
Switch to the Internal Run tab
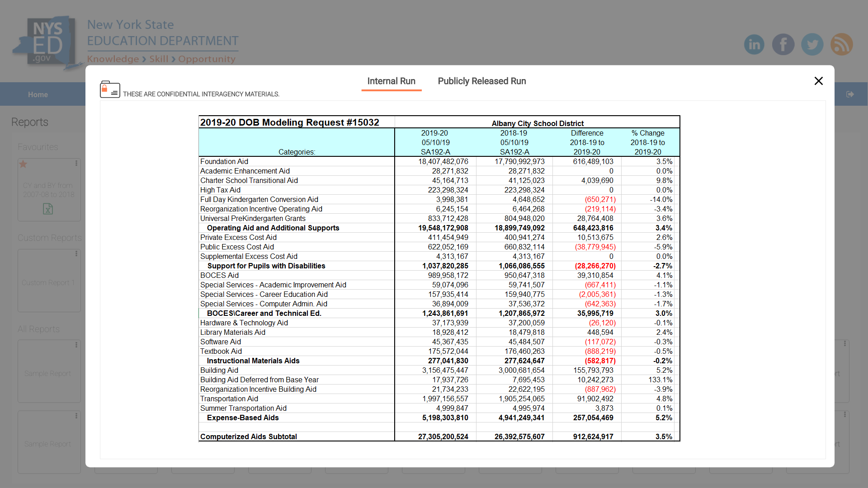click(391, 81)
